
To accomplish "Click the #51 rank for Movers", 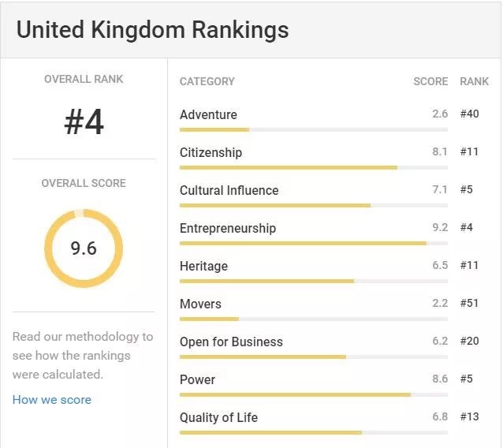I will coord(469,304).
